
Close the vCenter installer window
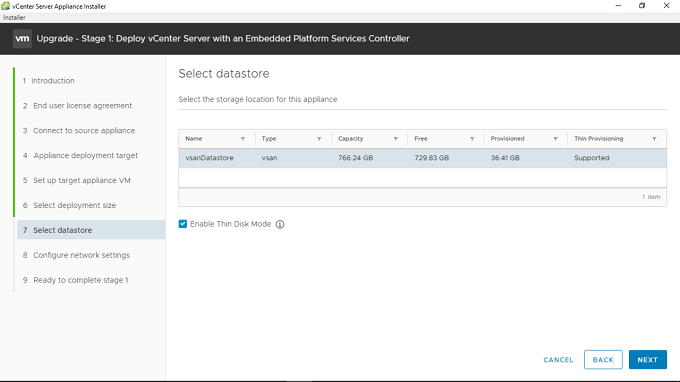[666, 6]
